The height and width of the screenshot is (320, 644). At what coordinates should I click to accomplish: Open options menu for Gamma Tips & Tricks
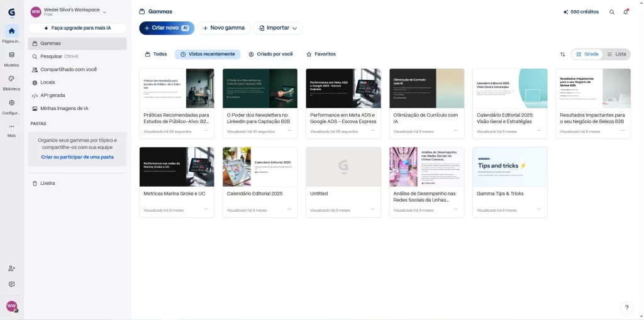539,211
